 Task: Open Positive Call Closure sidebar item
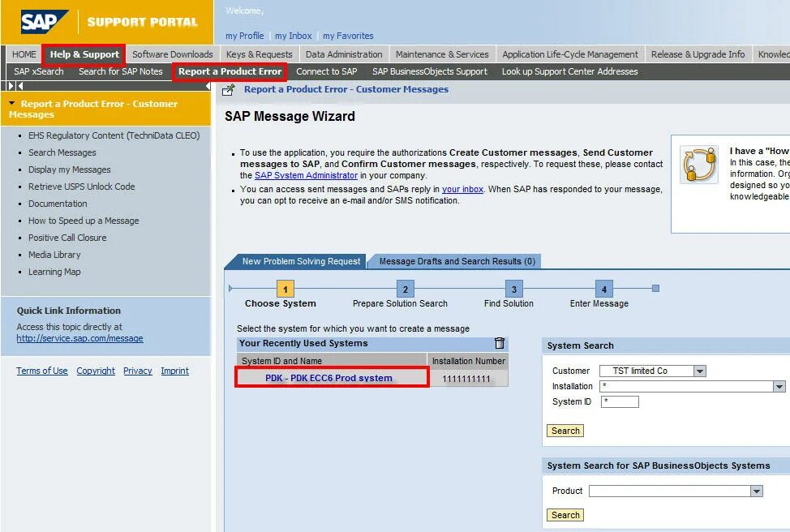click(67, 238)
